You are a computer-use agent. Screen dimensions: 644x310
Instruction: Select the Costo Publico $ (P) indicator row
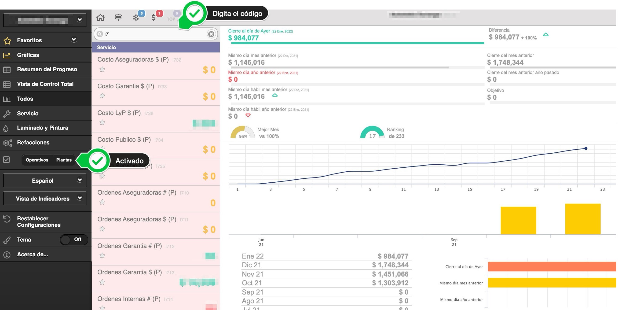(x=156, y=145)
